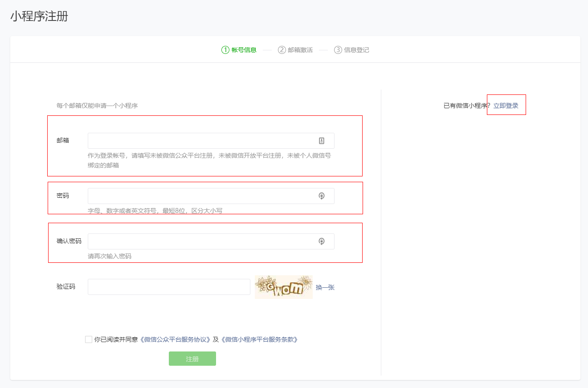Screen dimensions: 588x388
Task: Click the 验证码 field label
Action: [x=66, y=286]
